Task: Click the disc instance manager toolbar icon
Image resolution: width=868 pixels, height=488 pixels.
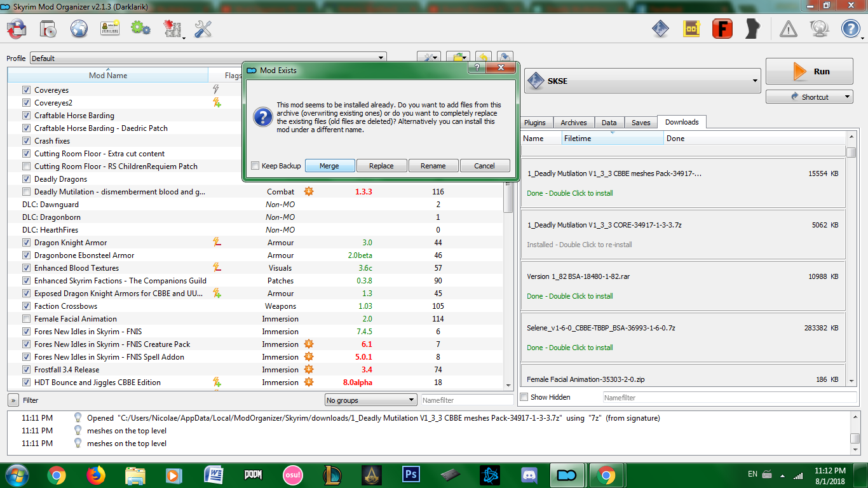Action: pos(48,29)
